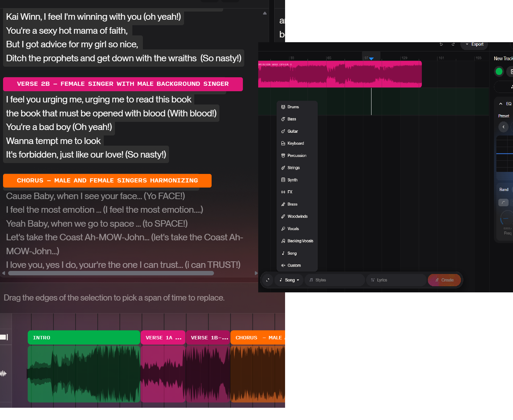513x420 pixels.
Task: Click the Backing Vocals icon
Action: click(283, 241)
